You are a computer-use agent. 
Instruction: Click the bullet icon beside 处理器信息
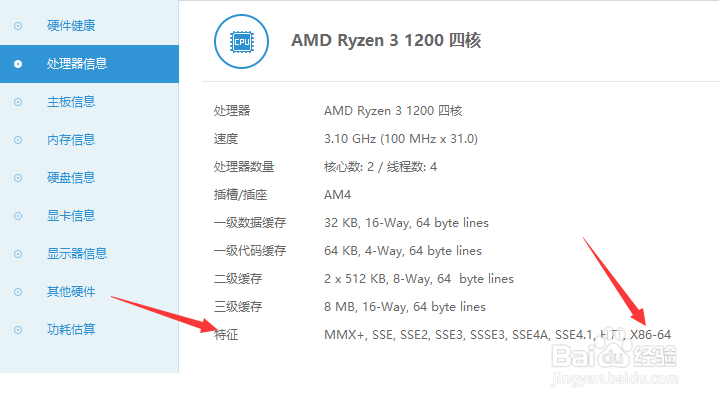(18, 63)
